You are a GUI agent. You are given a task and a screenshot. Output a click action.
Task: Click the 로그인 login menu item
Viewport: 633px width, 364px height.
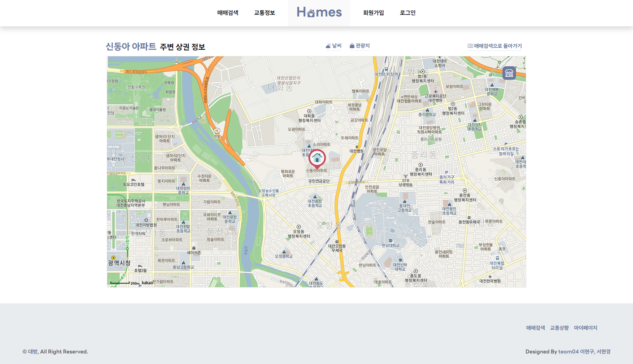[407, 13]
